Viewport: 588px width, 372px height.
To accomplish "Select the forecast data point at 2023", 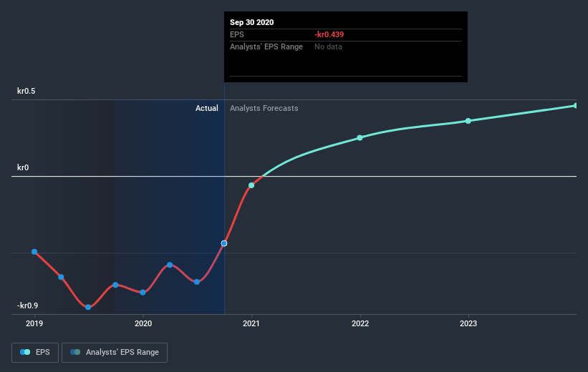I will pyautogui.click(x=468, y=121).
